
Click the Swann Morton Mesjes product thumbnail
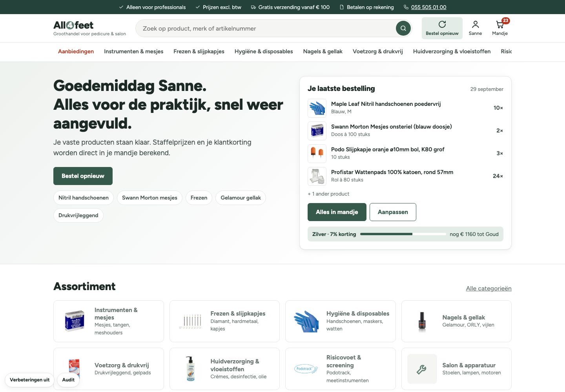click(x=317, y=131)
